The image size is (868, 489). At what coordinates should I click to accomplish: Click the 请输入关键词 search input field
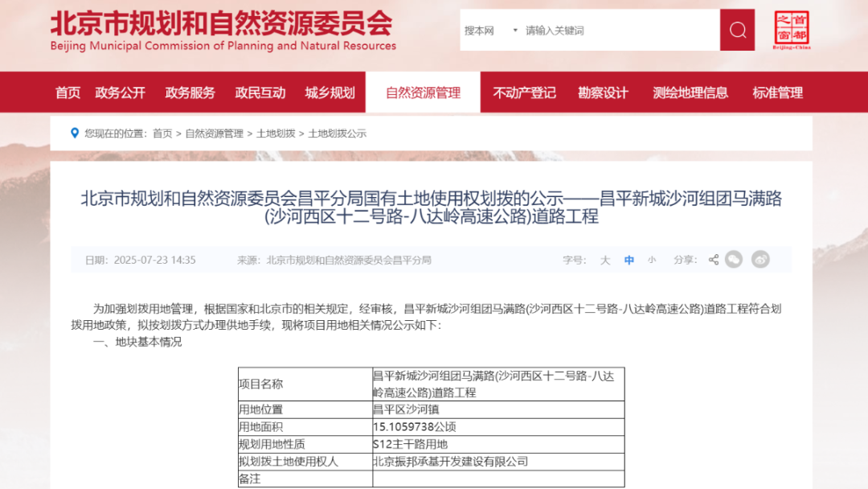point(619,31)
